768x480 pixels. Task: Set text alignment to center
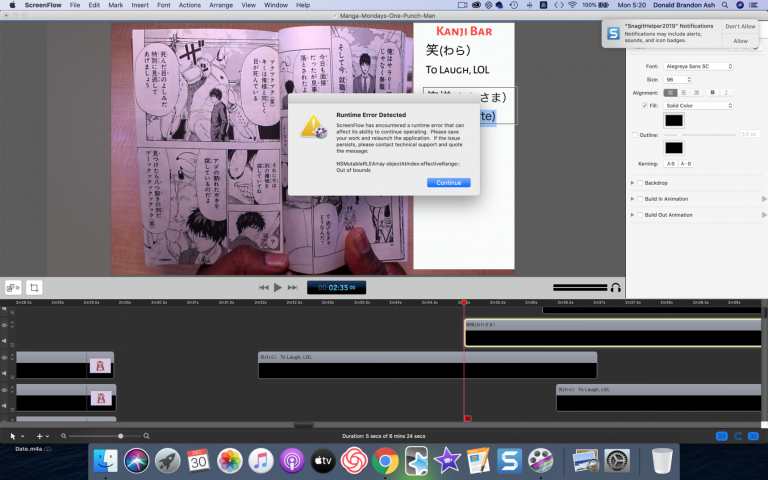(683, 93)
